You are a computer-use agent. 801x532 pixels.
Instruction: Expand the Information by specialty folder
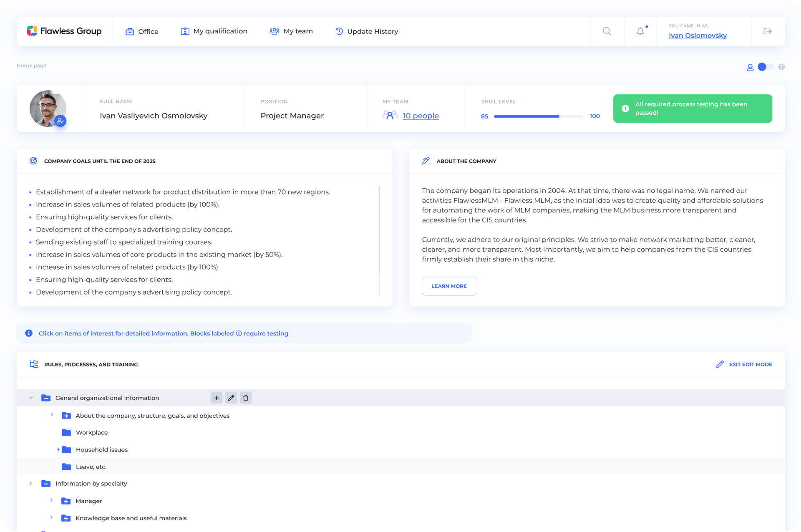coord(31,483)
